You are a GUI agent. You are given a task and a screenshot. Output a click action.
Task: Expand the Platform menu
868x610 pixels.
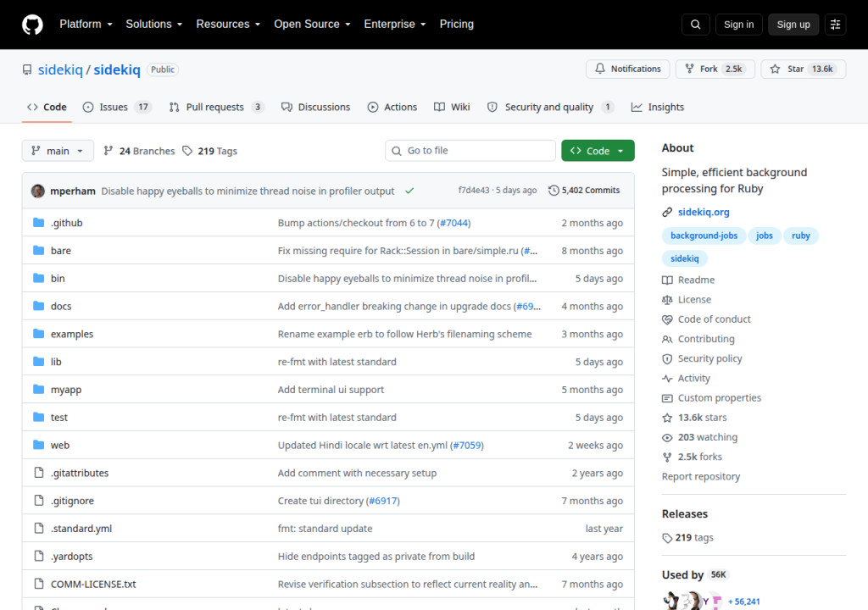click(86, 25)
